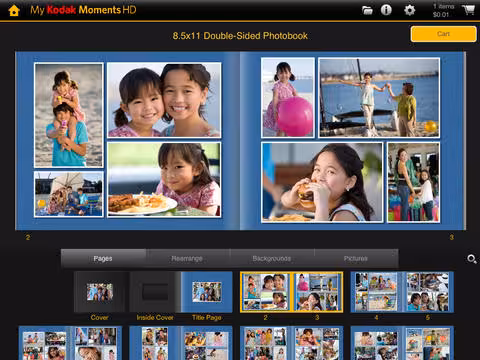Tap the orange home icon
Screen dimensions: 480x360
click(x=14, y=10)
